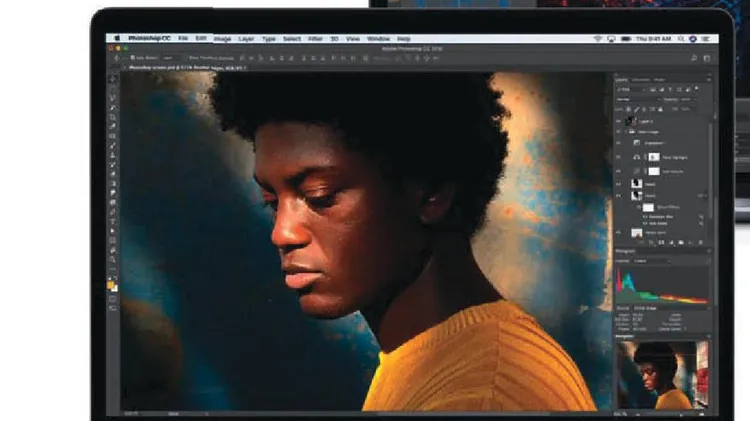Open the Opacity value dropdown
The width and height of the screenshot is (750, 421).
(x=690, y=100)
